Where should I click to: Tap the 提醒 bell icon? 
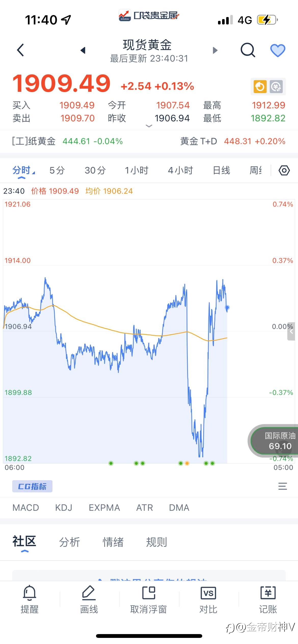pos(30,592)
